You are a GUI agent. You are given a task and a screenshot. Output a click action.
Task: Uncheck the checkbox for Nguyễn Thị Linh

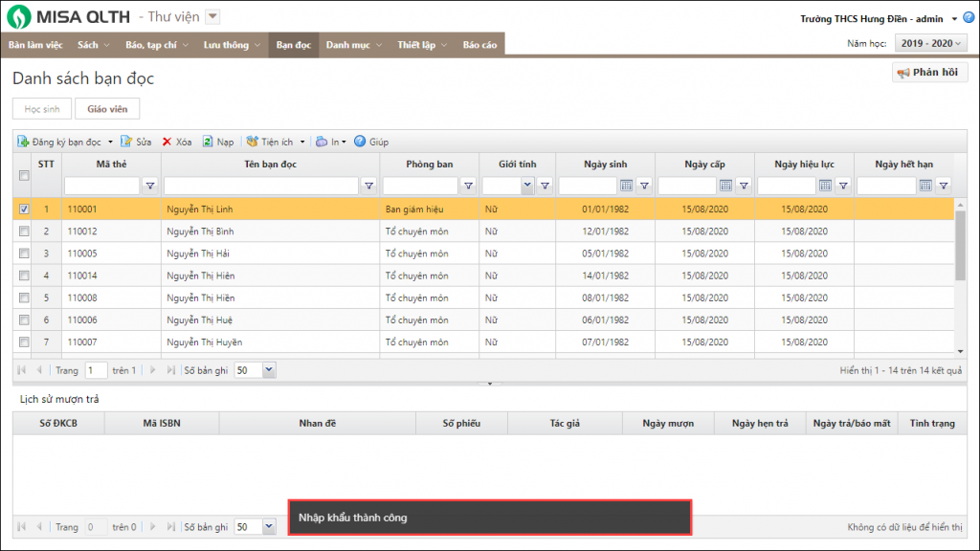pos(24,209)
